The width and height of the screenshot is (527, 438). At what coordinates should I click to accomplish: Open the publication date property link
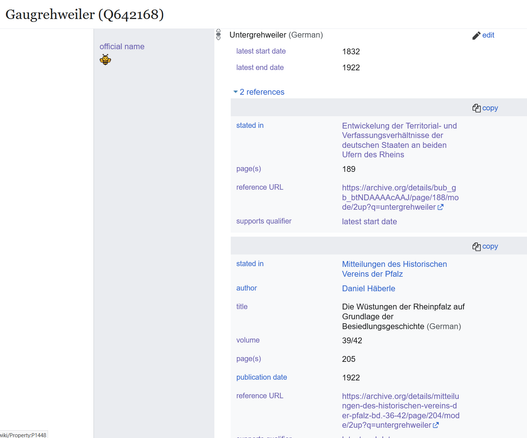pyautogui.click(x=261, y=377)
